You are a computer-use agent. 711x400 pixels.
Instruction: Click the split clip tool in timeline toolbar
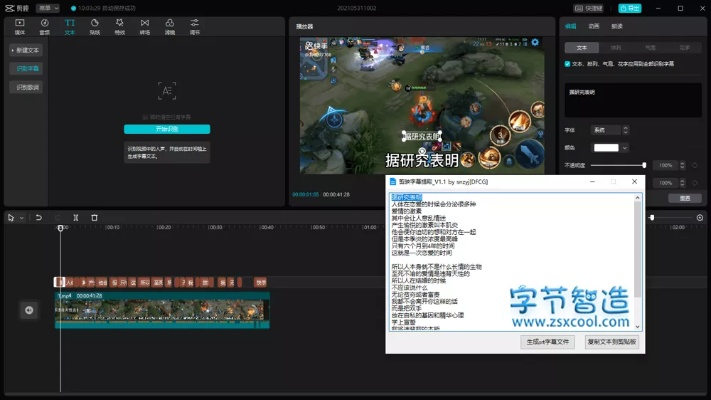[76, 217]
